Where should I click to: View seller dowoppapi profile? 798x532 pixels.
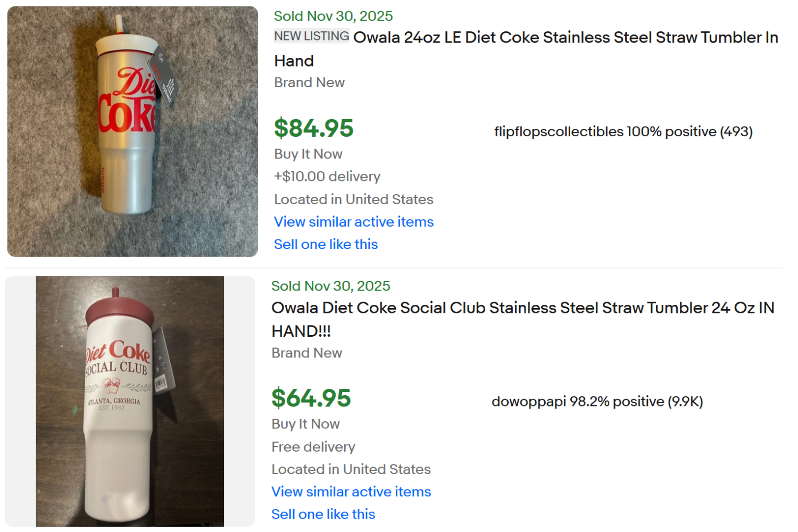527,402
